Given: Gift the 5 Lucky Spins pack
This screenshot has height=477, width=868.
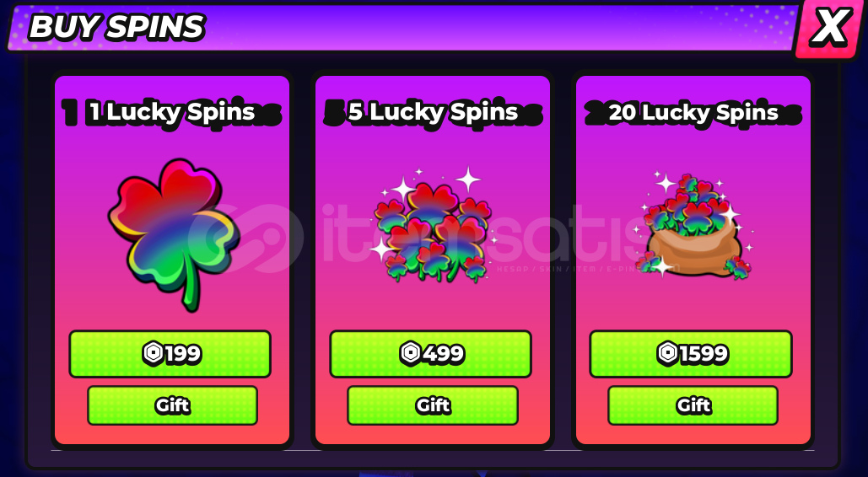Looking at the screenshot, I should pyautogui.click(x=433, y=405).
